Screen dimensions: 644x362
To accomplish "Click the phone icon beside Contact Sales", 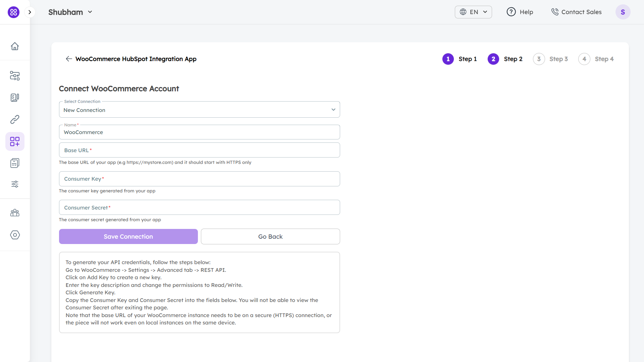I will (555, 12).
